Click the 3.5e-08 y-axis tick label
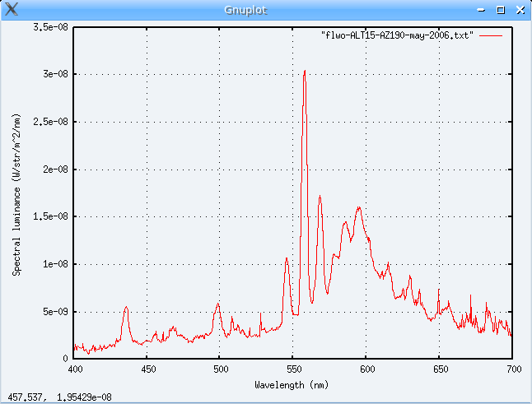The image size is (532, 404). [50, 26]
